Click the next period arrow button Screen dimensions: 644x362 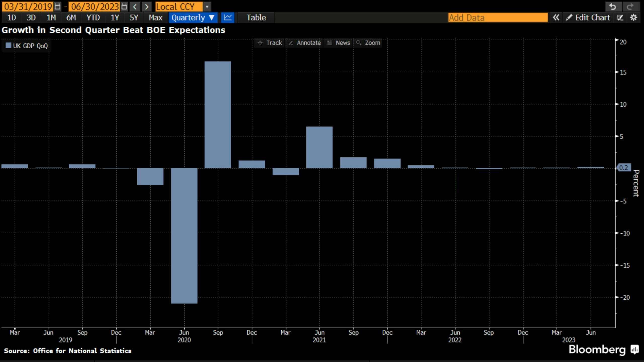(147, 7)
